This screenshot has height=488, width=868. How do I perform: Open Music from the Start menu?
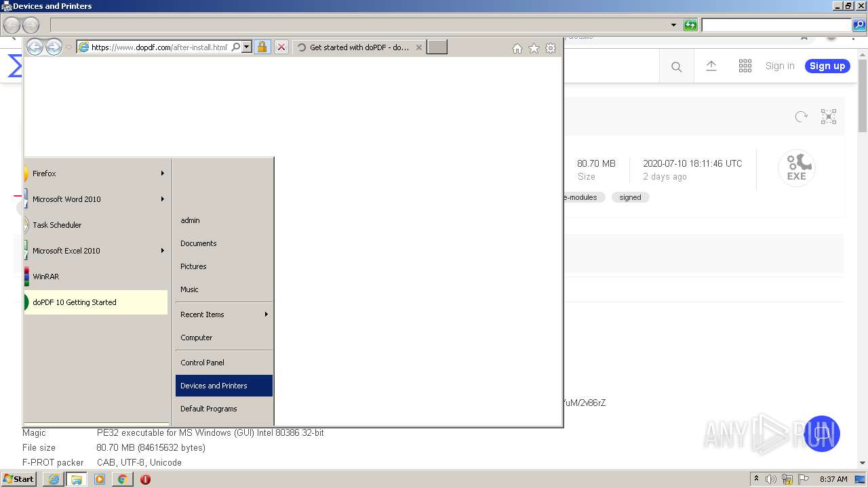point(224,289)
